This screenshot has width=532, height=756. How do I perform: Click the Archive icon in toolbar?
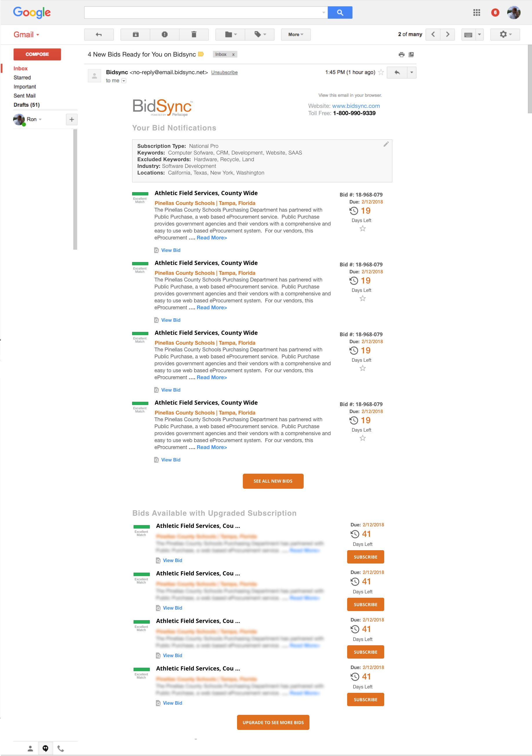pos(135,34)
